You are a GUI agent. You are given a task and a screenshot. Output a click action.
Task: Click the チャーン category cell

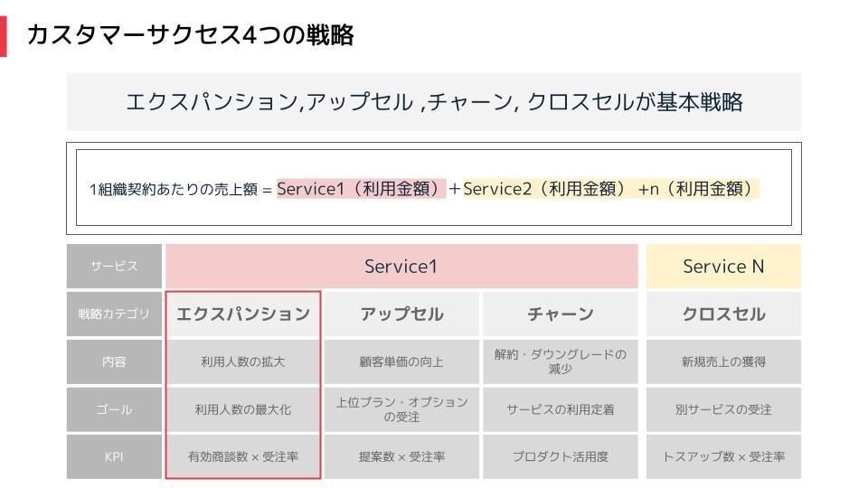(561, 314)
